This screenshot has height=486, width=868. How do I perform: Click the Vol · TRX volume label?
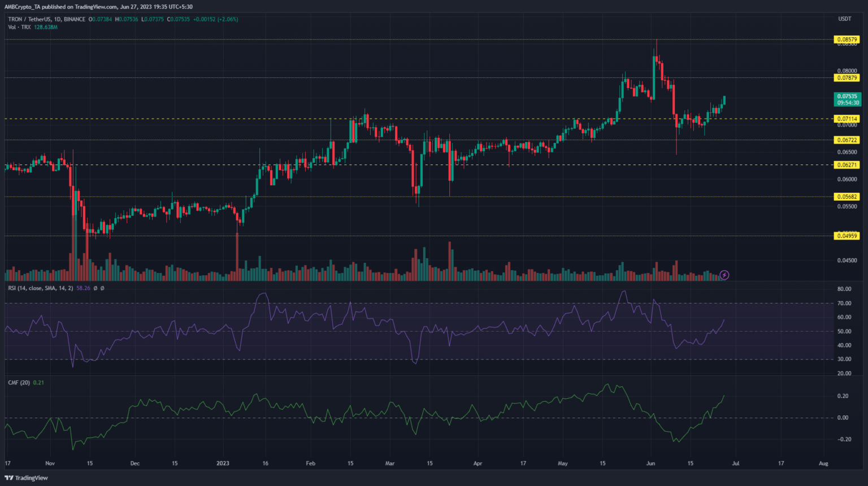[20, 27]
